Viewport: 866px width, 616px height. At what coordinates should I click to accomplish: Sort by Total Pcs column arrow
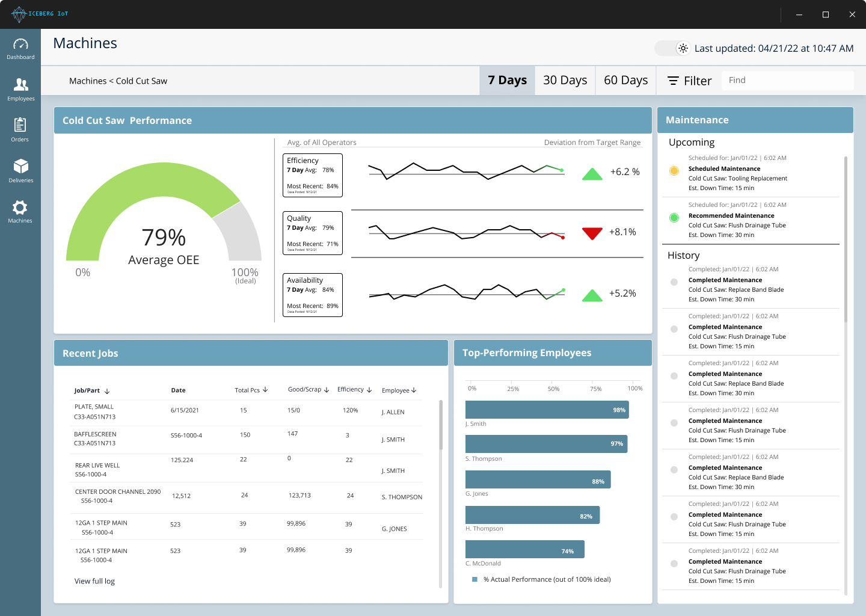click(x=265, y=390)
